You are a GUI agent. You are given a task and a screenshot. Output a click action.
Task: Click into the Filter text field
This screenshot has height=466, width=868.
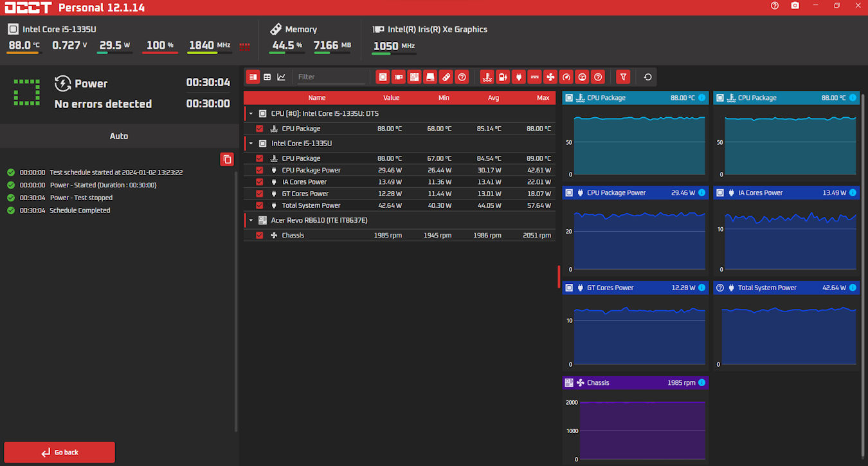(x=330, y=77)
